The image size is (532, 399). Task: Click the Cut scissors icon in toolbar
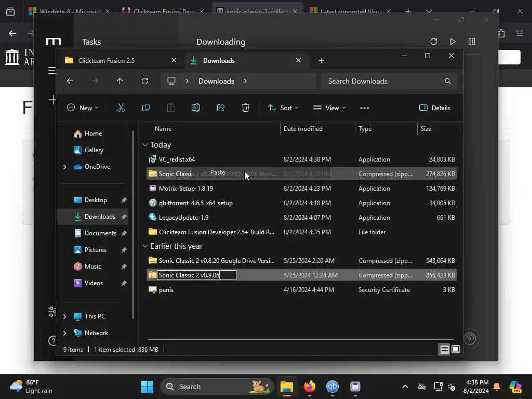121,108
